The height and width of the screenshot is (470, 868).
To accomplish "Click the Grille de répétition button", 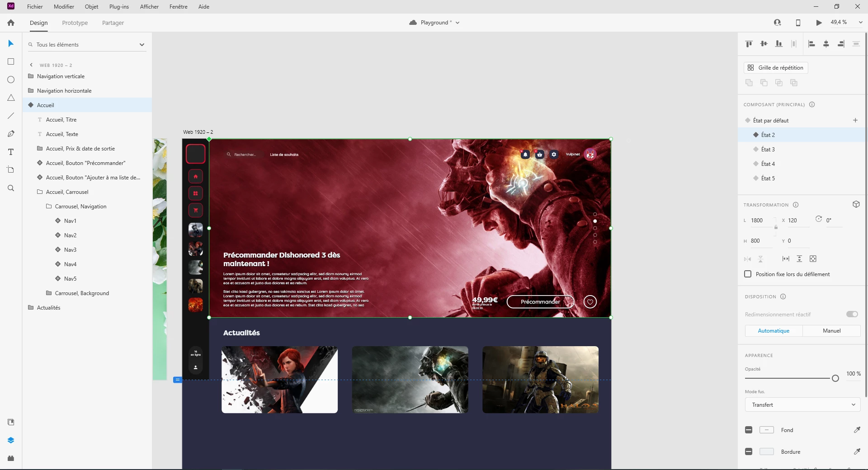I will tap(776, 68).
